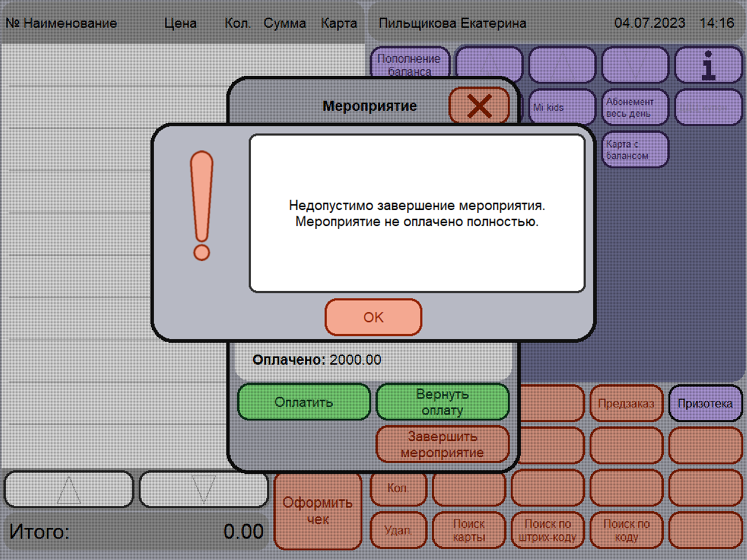Click the Оплатить green button
747x560 pixels.
304,402
